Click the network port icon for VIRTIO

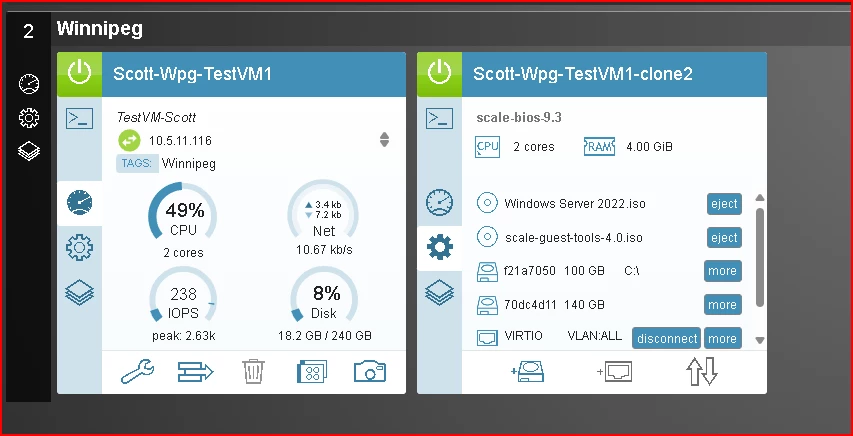coord(487,338)
